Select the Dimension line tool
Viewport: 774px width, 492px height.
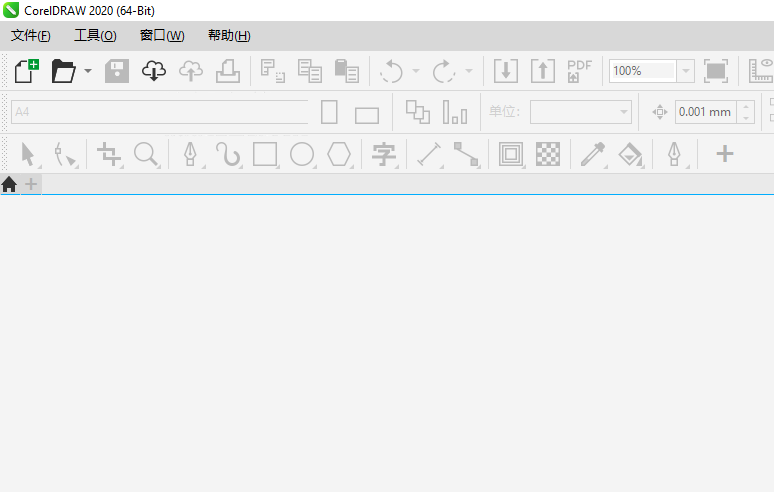point(429,154)
